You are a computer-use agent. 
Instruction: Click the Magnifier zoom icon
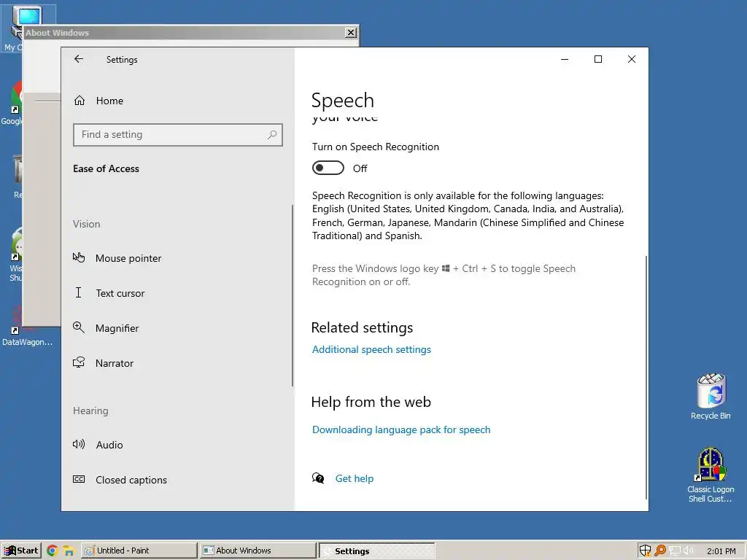[x=79, y=327]
